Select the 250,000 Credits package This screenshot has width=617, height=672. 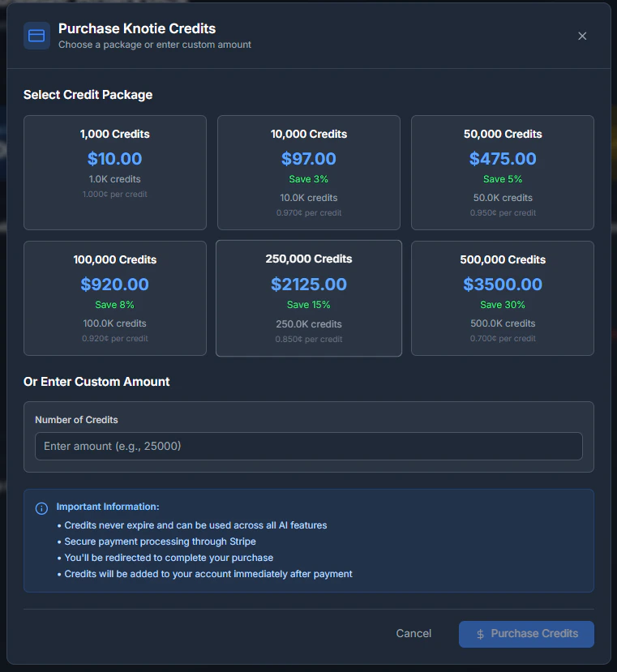click(308, 297)
